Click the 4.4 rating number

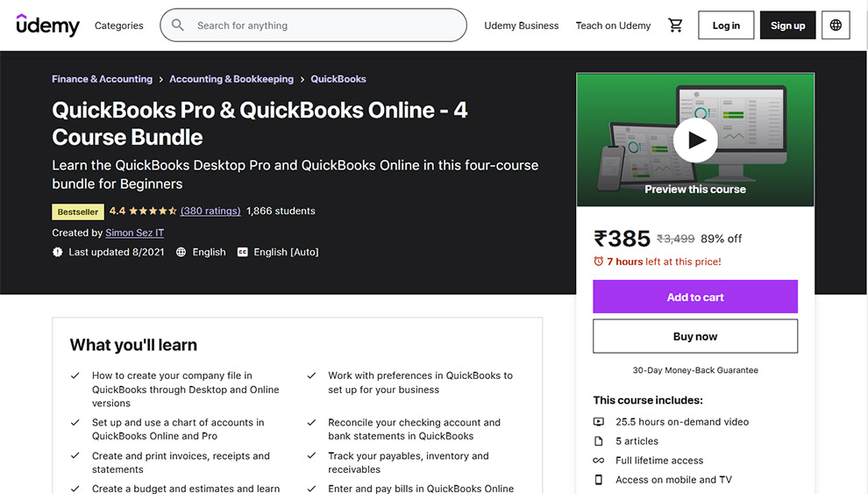tap(117, 211)
